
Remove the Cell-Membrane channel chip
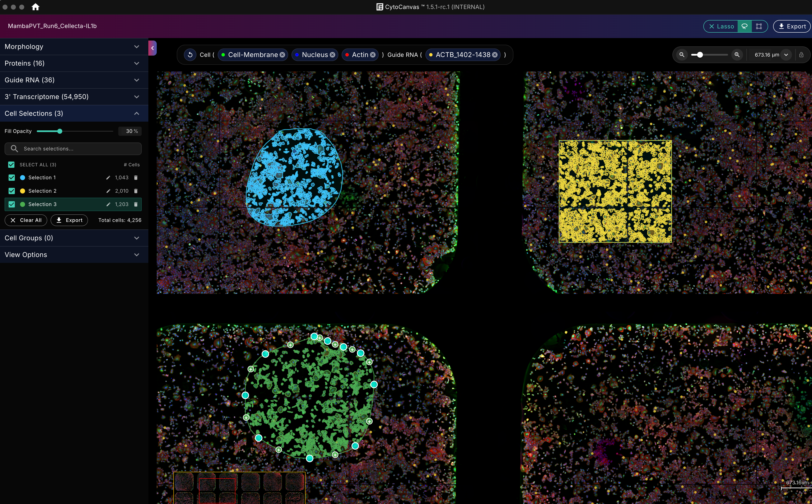282,55
